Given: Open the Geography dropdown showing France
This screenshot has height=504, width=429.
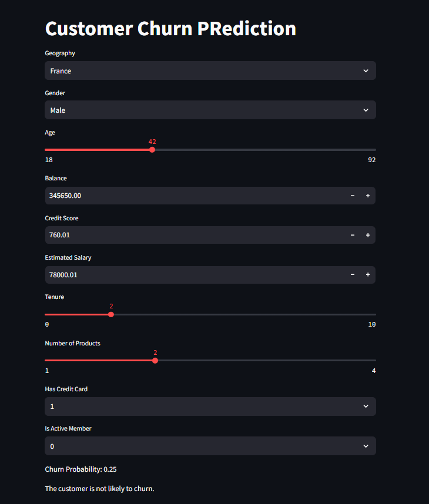Looking at the screenshot, I should [x=200, y=70].
